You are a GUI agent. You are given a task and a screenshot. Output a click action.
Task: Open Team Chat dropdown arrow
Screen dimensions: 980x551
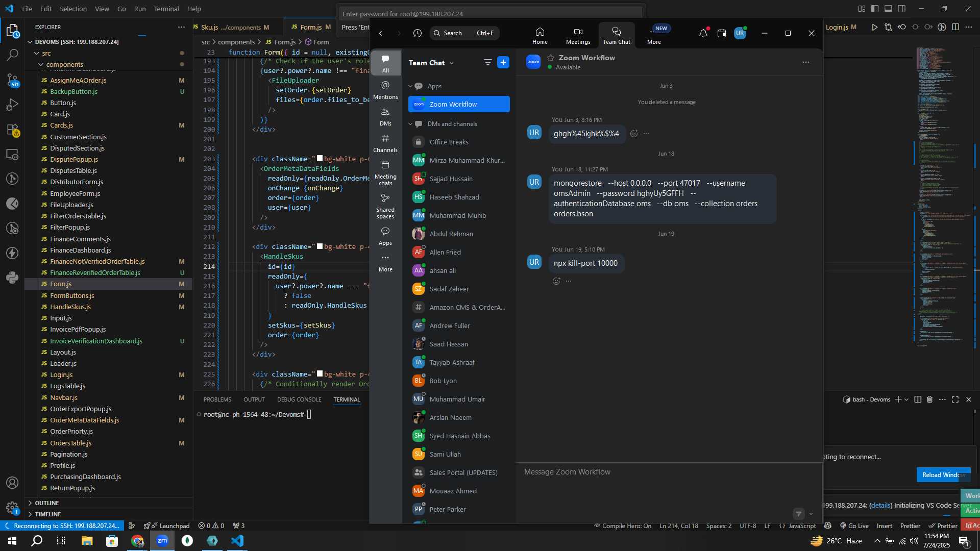pyautogui.click(x=452, y=63)
